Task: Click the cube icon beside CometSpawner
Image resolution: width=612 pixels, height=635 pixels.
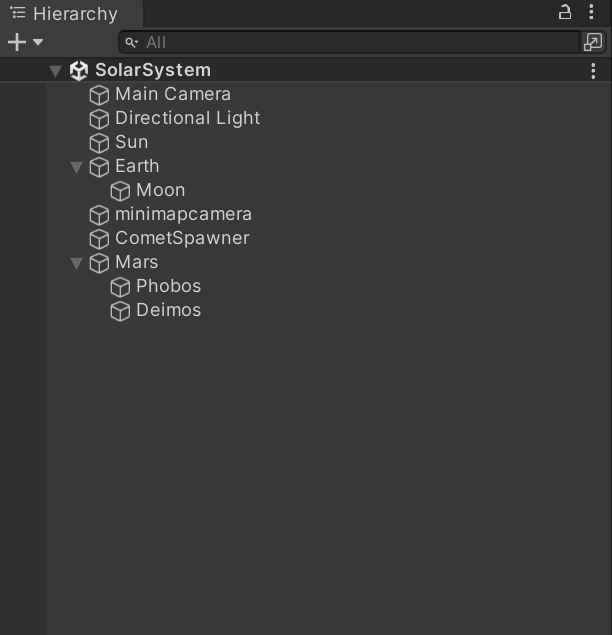Action: coord(99,239)
